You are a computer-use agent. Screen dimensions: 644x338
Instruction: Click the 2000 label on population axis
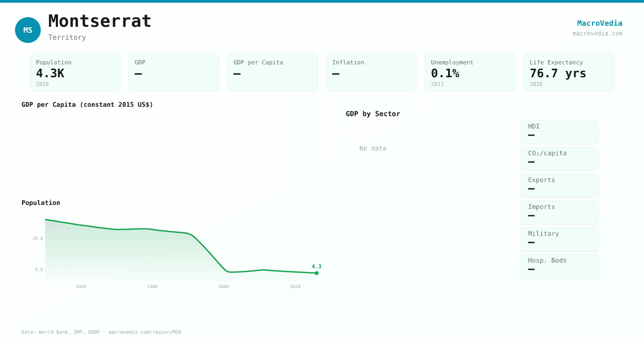[224, 286]
